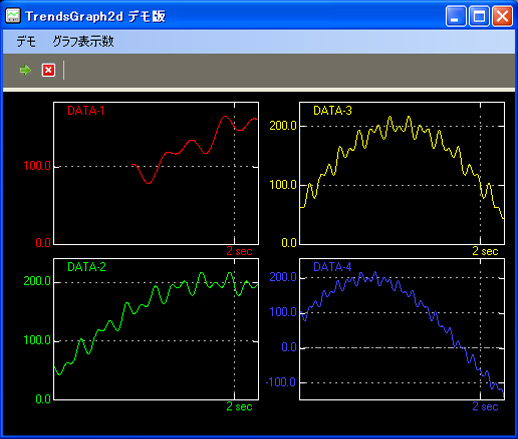Select the DATA-2 graph label
Image resolution: width=518 pixels, height=439 pixels.
[87, 267]
